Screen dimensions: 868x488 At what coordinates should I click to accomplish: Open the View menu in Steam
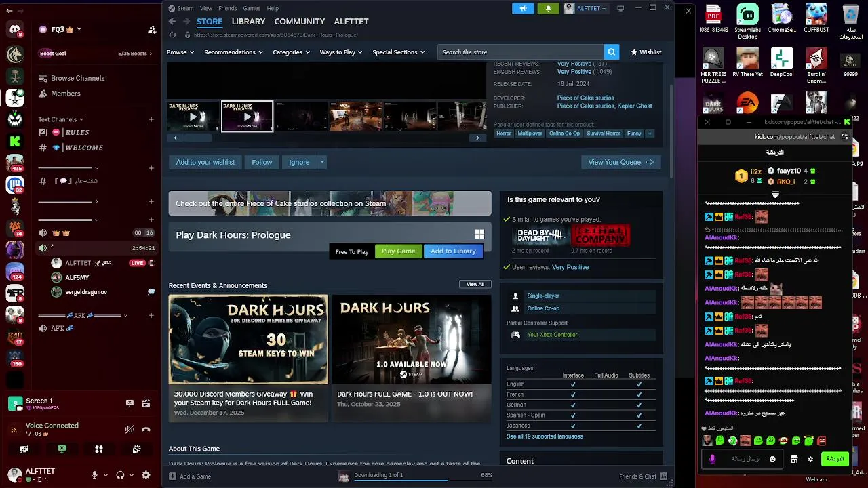[x=206, y=8]
